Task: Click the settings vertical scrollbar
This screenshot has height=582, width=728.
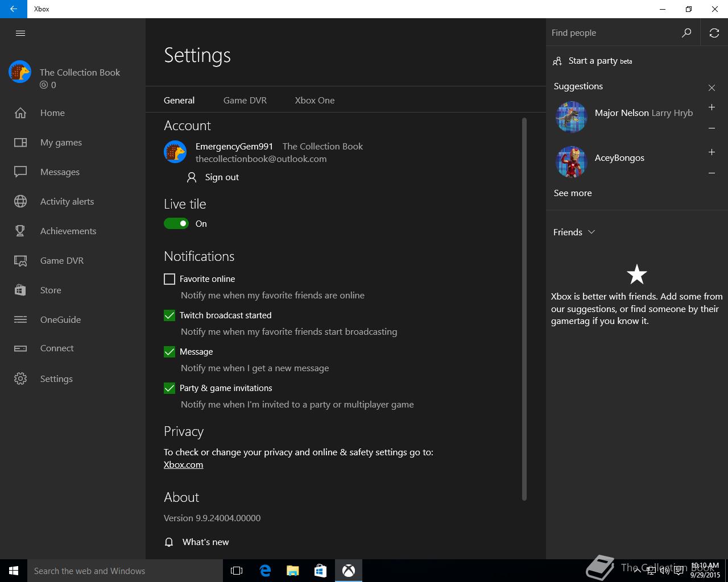Action: [x=524, y=309]
